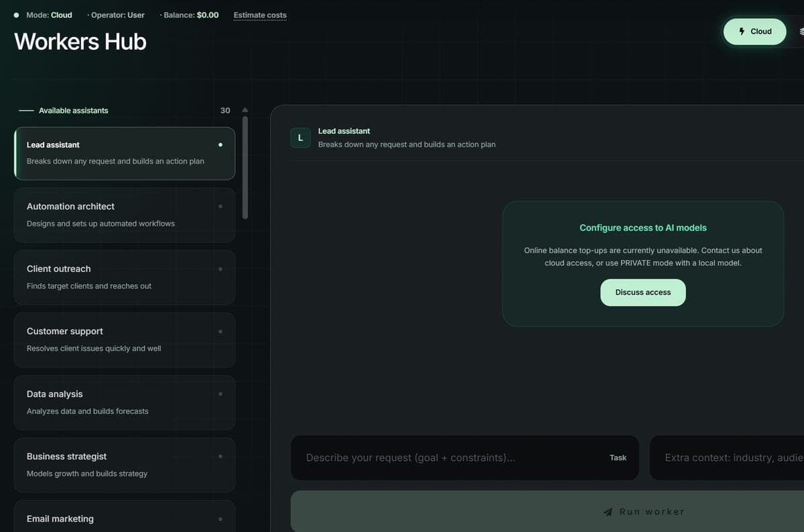Screen dimensions: 804x532
Task: Focus the Extra context input field
Action: (727, 458)
